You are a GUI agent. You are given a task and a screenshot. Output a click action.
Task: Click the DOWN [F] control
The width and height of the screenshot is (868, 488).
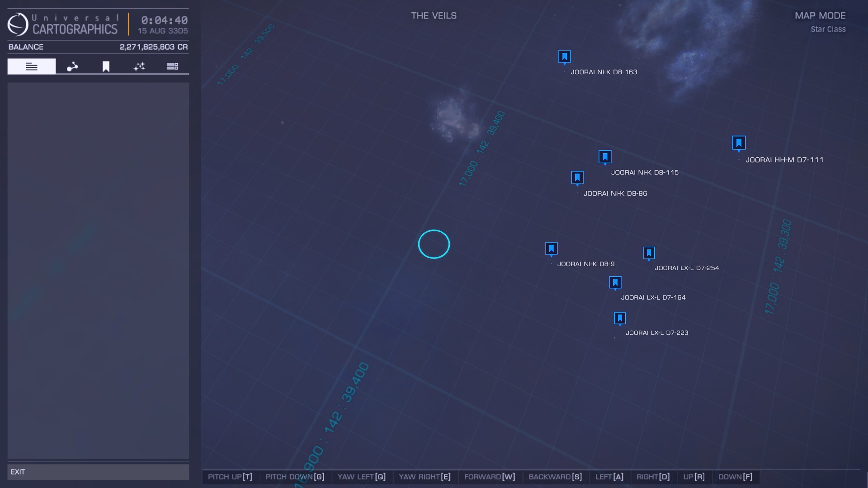click(736, 477)
